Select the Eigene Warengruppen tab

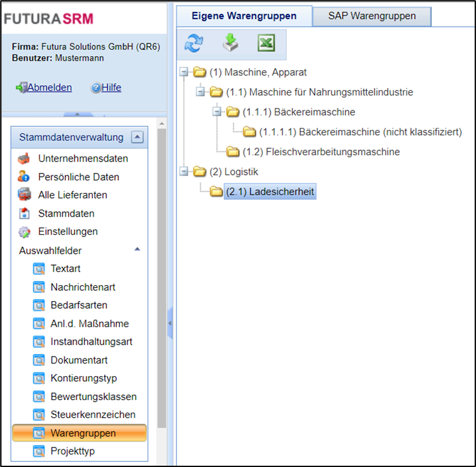pyautogui.click(x=244, y=16)
